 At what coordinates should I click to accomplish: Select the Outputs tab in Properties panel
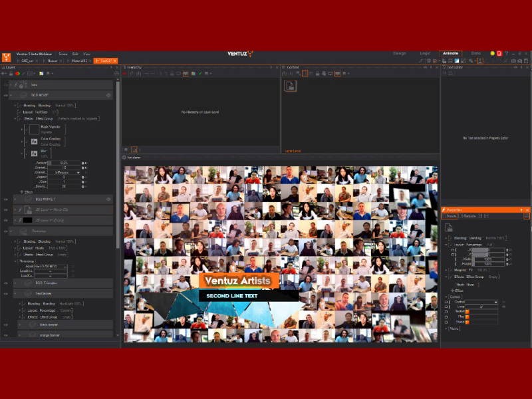(x=468, y=216)
